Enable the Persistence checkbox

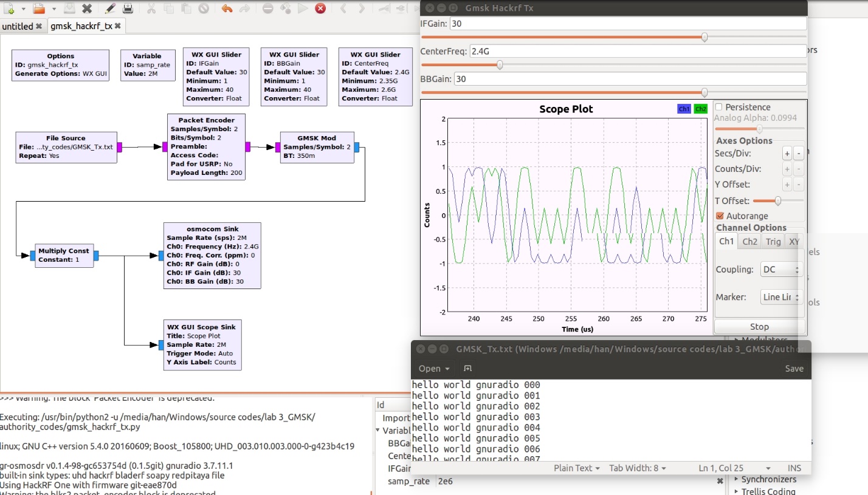tap(719, 107)
